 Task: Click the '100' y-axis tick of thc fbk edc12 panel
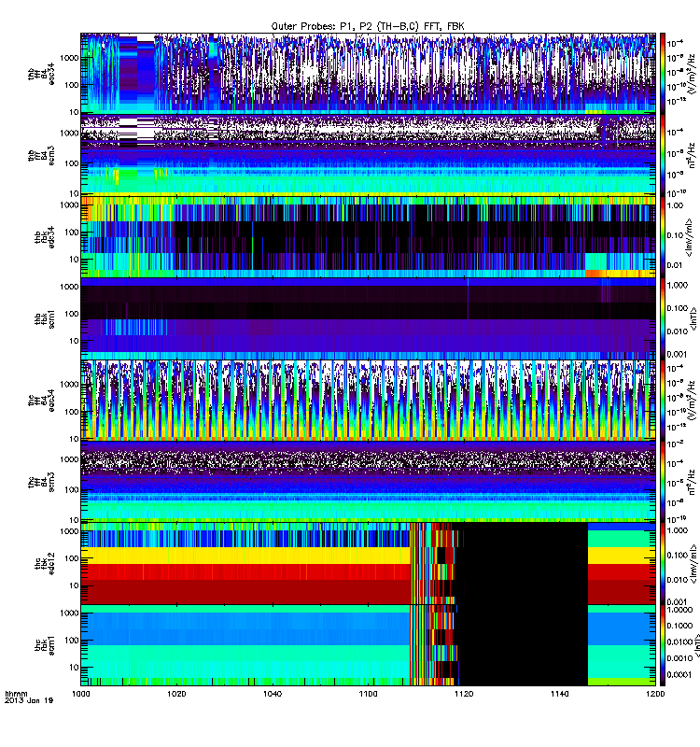(x=72, y=558)
